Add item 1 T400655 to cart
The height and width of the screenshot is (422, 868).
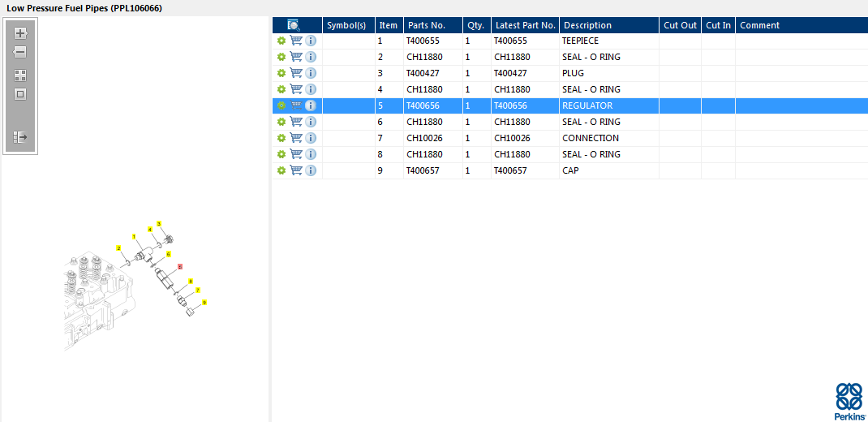[x=296, y=41]
